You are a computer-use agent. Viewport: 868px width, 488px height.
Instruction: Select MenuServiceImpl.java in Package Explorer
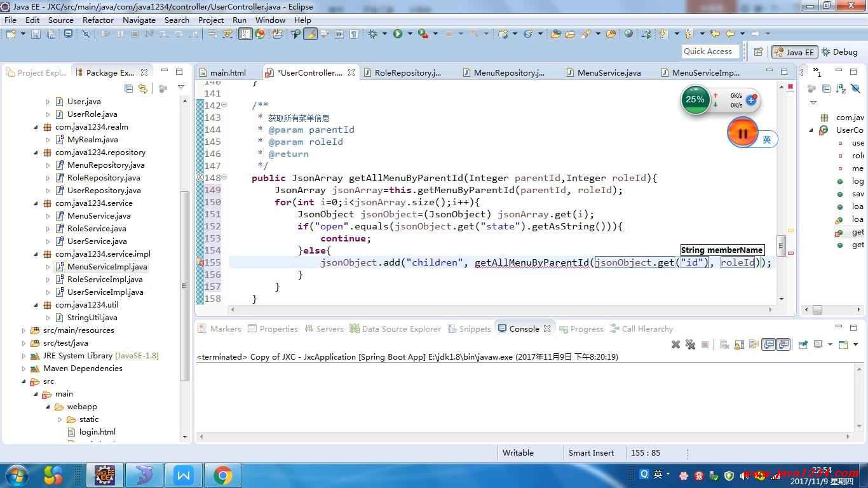click(107, 266)
